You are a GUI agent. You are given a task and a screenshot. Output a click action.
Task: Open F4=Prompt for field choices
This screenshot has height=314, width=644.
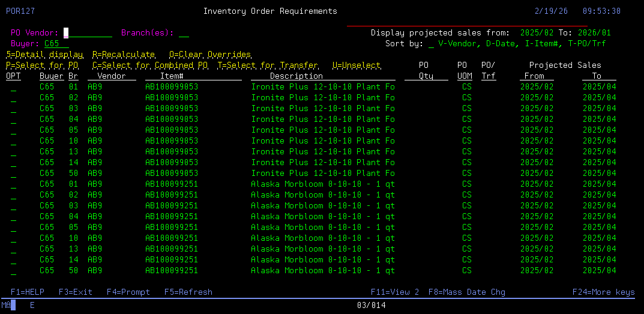(128, 292)
